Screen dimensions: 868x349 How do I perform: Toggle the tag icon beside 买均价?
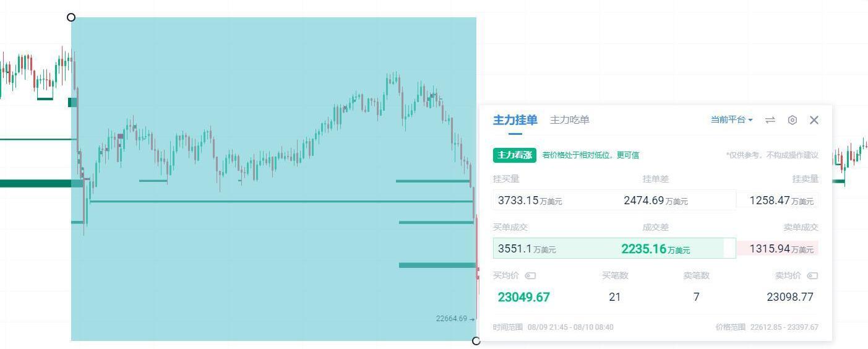point(530,275)
